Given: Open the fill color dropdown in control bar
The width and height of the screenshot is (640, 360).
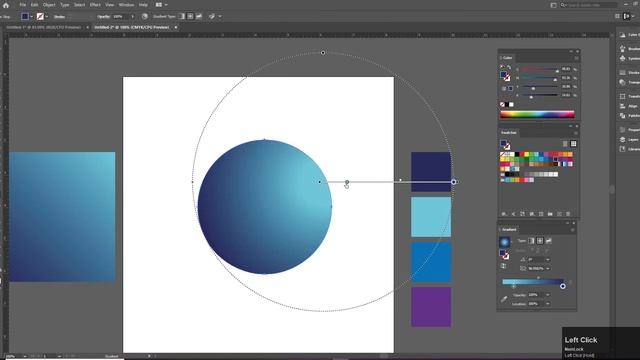Looking at the screenshot, I should tap(31, 17).
